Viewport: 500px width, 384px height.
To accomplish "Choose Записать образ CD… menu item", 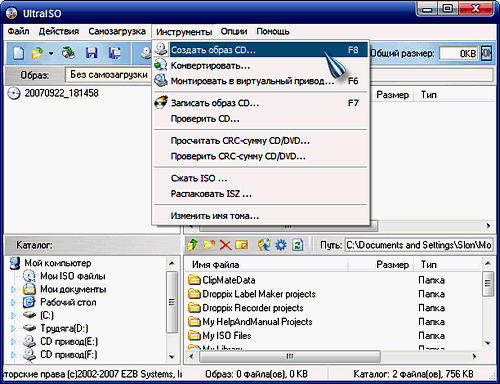I will (261, 103).
